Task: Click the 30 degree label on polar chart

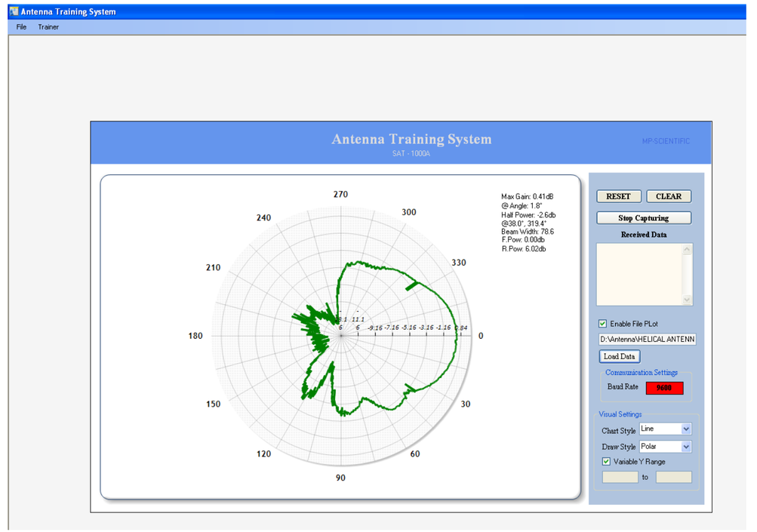Action: 466,404
